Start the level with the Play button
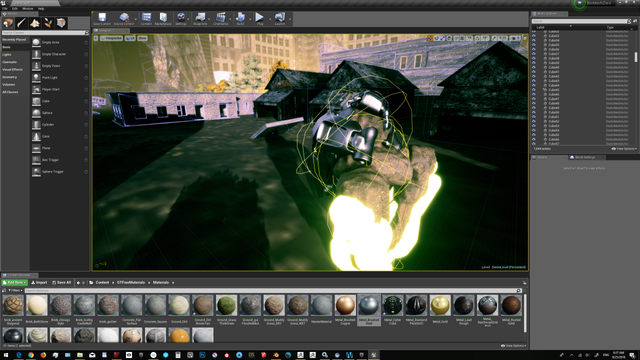This screenshot has width=640, height=360. pyautogui.click(x=260, y=19)
